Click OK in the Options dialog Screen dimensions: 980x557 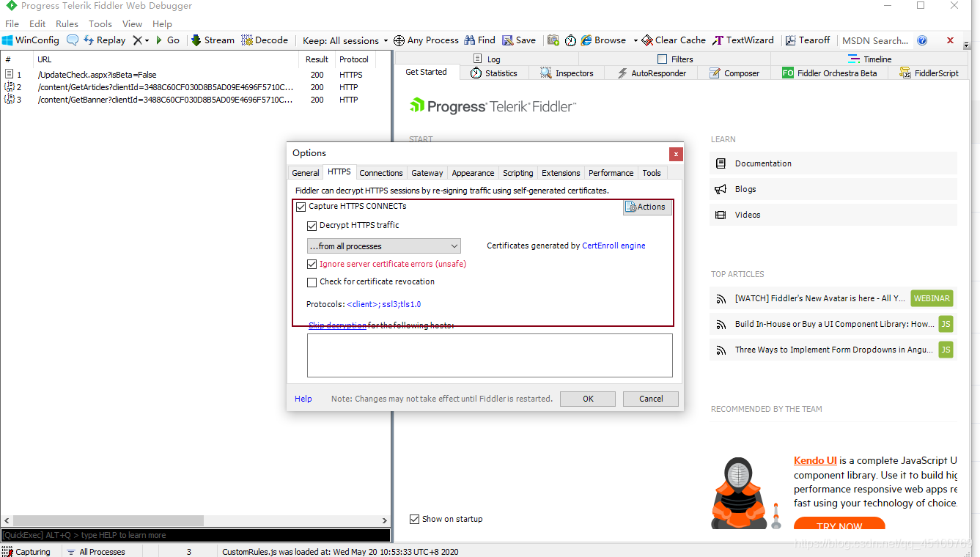click(588, 399)
